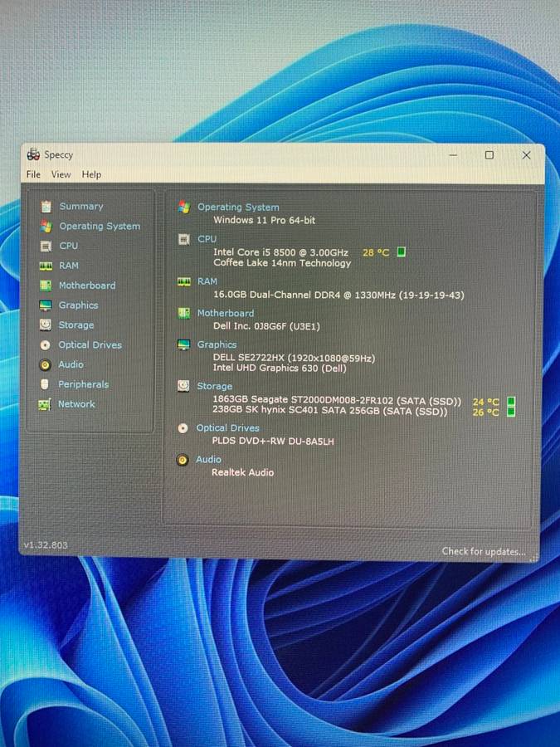560x747 pixels.
Task: Click the Optical Drives disc icon in sidebar
Action: pyautogui.click(x=46, y=345)
